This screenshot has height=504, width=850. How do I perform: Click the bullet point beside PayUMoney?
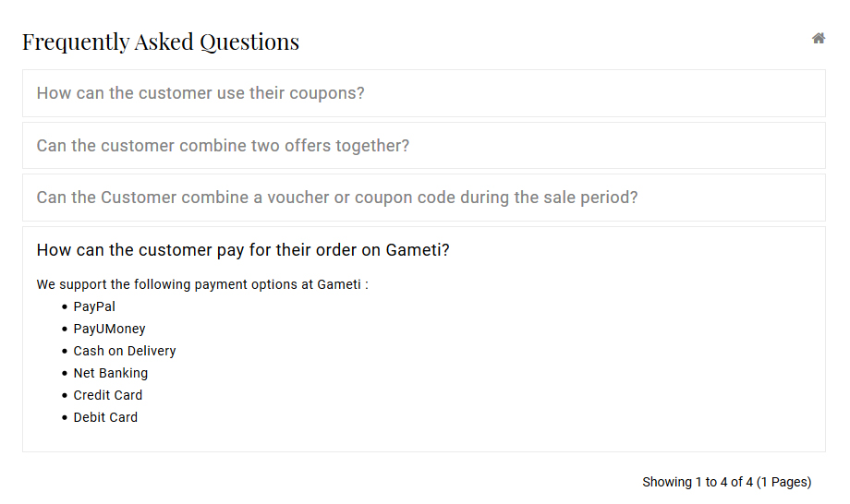pyautogui.click(x=65, y=330)
